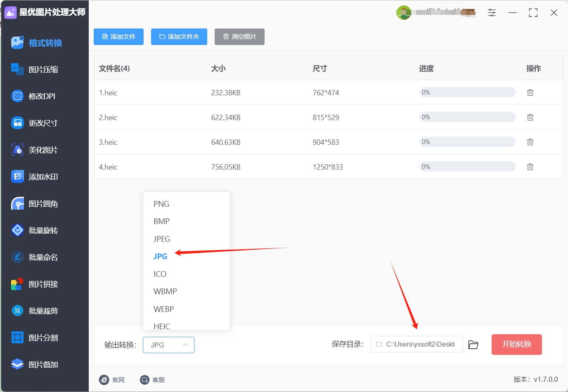
Task: Choose PNG from the format list
Action: [161, 204]
